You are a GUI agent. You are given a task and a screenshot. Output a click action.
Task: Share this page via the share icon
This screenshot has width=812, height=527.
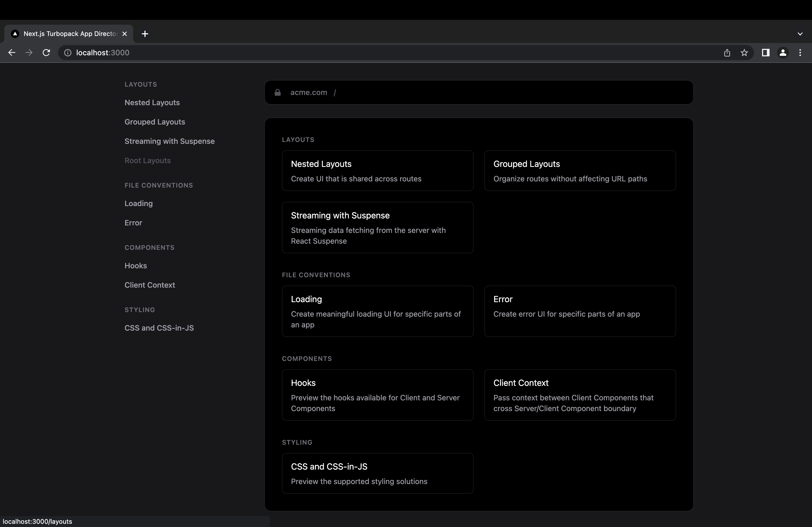(727, 53)
